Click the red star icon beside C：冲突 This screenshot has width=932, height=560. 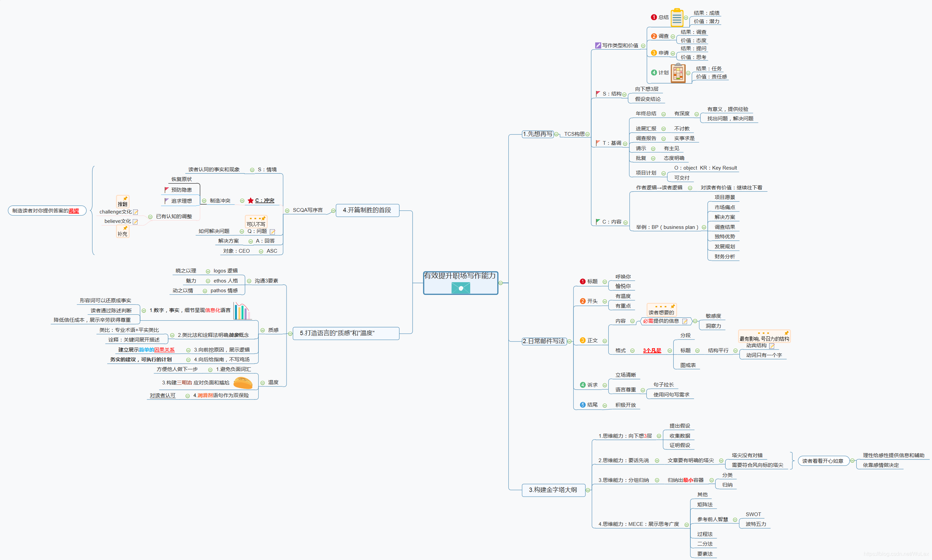pos(251,201)
